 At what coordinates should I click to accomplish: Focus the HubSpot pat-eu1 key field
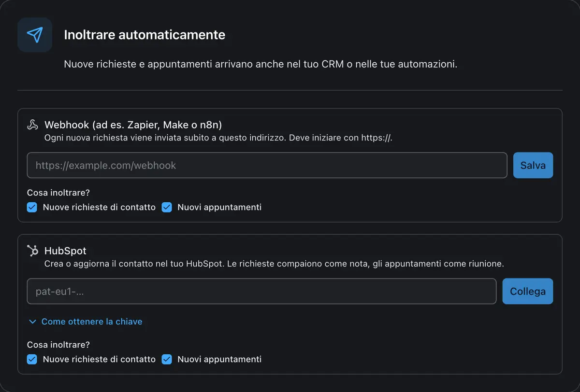coord(261,291)
